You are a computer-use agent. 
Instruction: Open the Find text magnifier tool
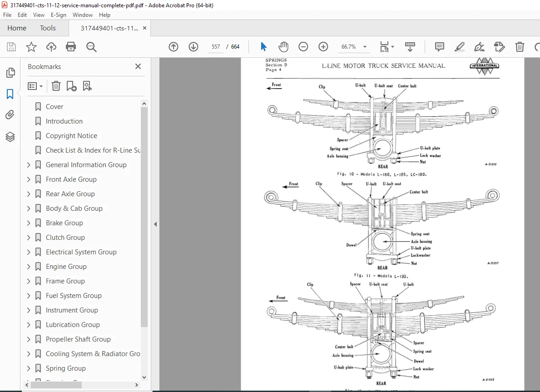(91, 47)
